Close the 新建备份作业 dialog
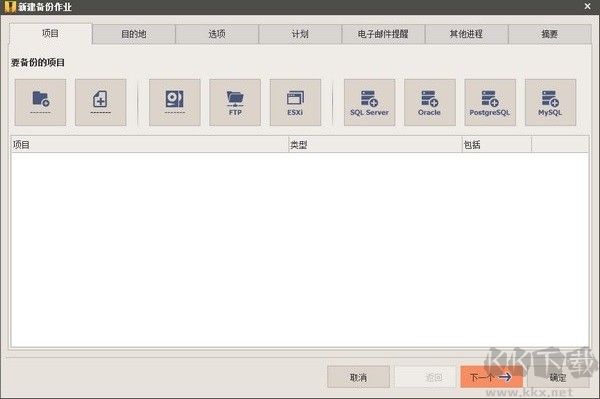The width and height of the screenshot is (600, 399). click(x=588, y=6)
